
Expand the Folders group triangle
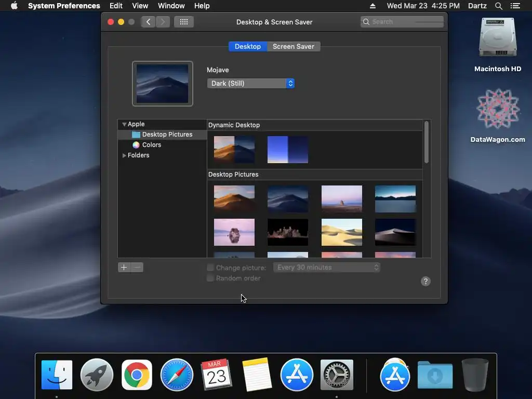pos(124,155)
